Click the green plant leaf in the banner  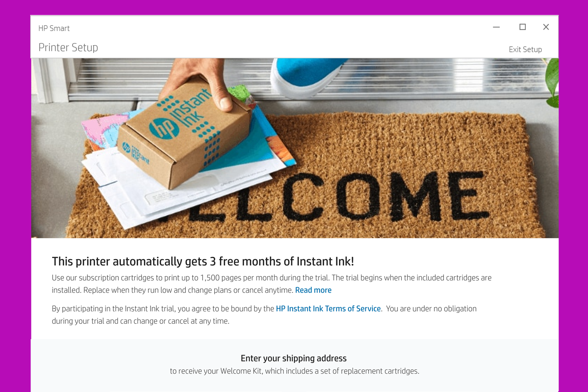coord(552,83)
